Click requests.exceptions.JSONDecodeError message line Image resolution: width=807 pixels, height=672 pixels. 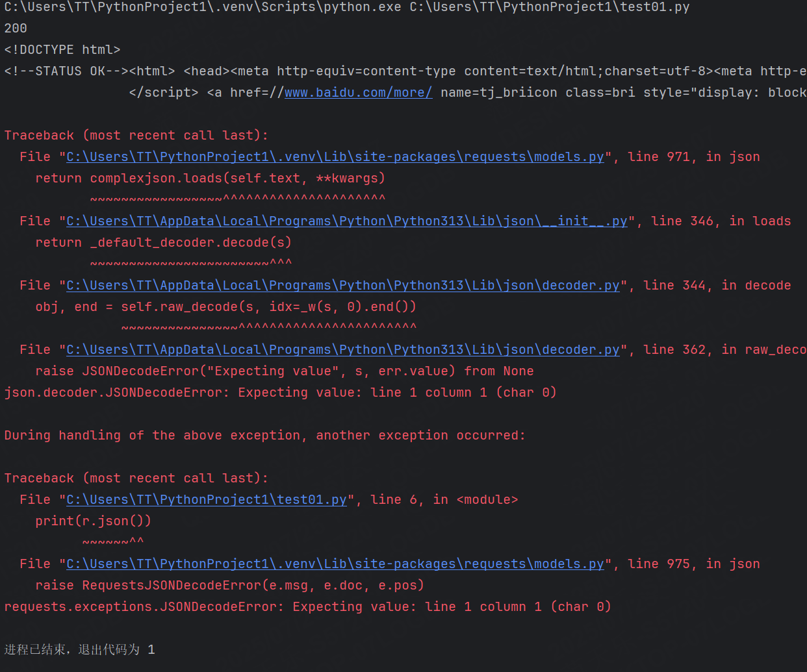pyautogui.click(x=308, y=606)
